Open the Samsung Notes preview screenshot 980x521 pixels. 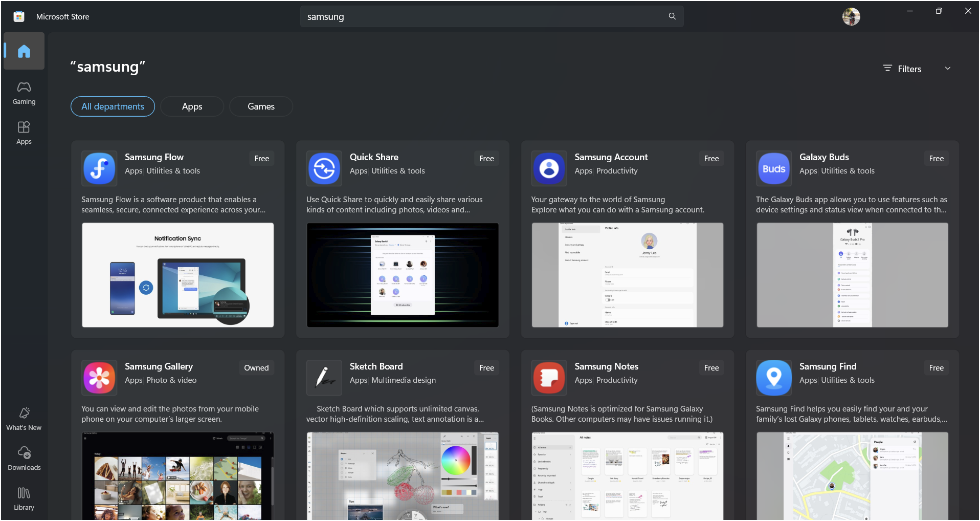point(628,476)
